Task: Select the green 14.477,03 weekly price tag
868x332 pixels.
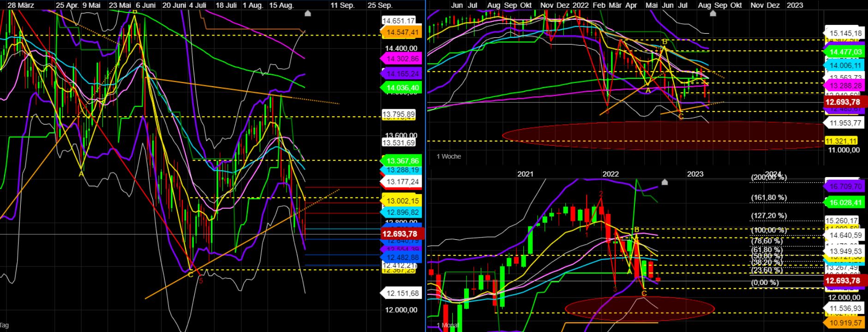Action: click(844, 52)
